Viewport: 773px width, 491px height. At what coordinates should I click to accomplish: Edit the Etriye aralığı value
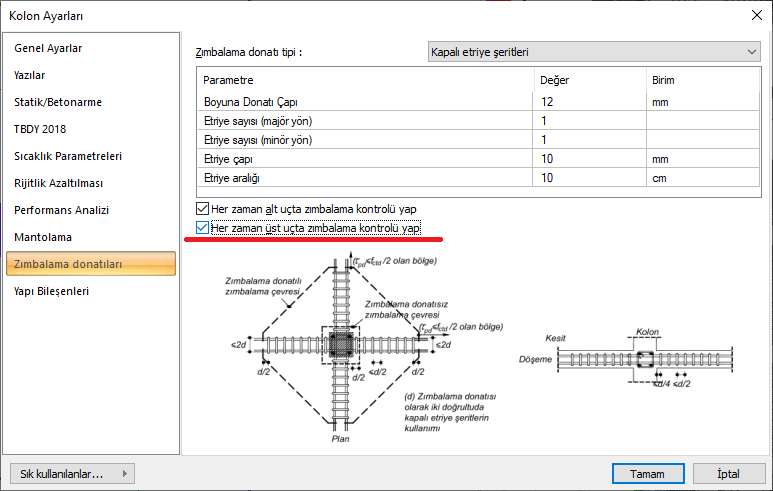589,178
